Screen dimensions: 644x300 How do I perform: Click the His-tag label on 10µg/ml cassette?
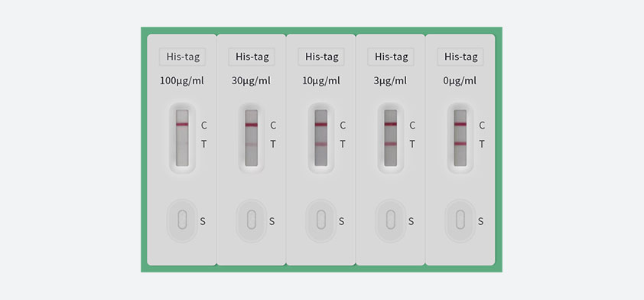(x=321, y=57)
